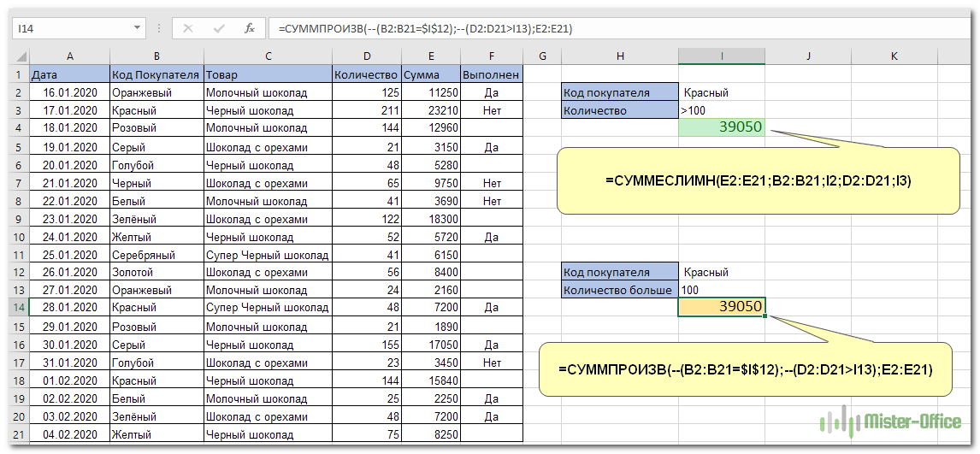The image size is (980, 454).
Task: Click the '>100' criteria cell
Action: pyautogui.click(x=722, y=110)
